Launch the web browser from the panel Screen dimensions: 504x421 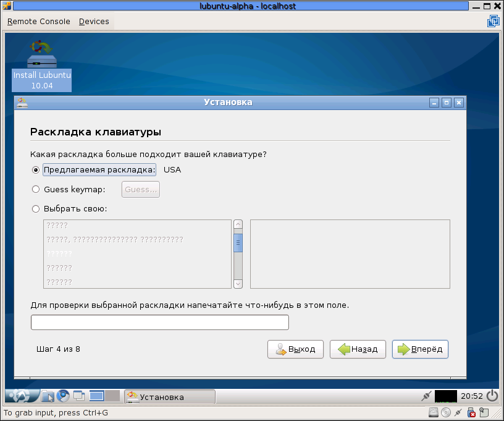click(63, 396)
